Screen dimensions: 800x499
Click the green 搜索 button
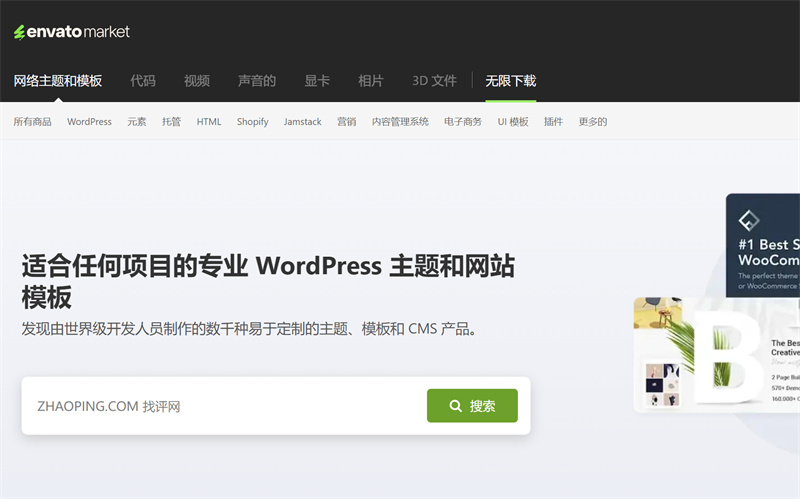(472, 406)
